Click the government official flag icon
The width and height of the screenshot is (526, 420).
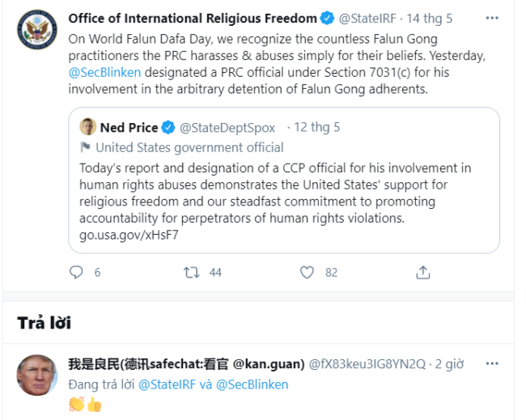85,147
